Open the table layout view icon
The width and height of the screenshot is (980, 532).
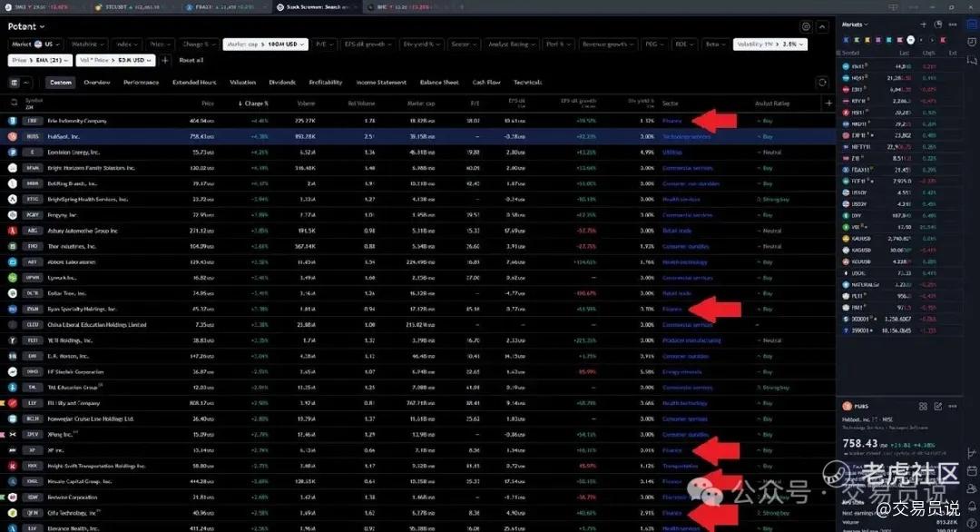pos(15,83)
